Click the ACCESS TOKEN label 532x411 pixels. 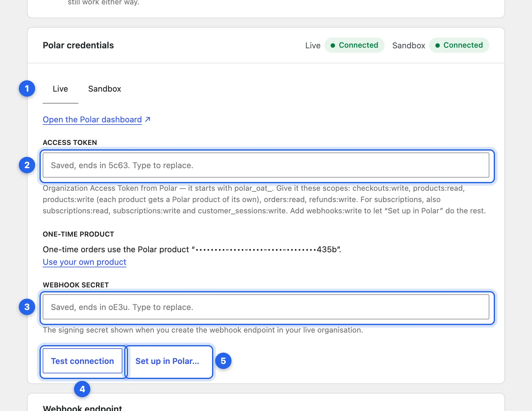(70, 142)
